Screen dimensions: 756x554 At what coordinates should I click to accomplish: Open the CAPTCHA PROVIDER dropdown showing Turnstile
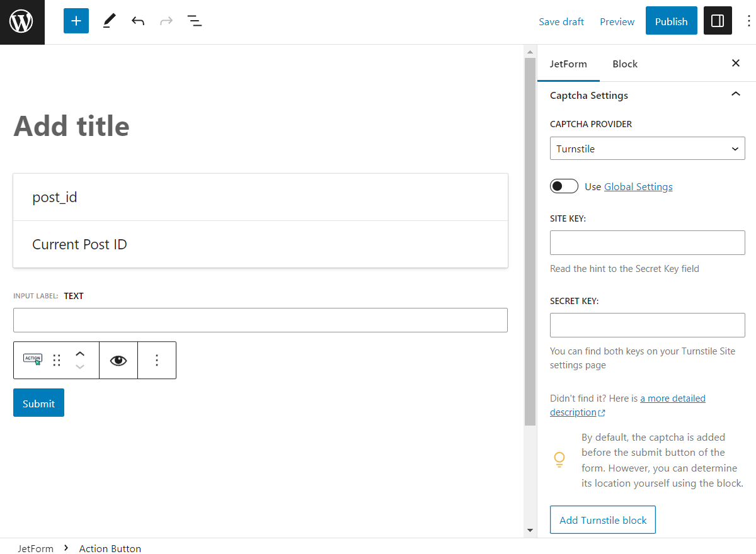click(x=647, y=149)
